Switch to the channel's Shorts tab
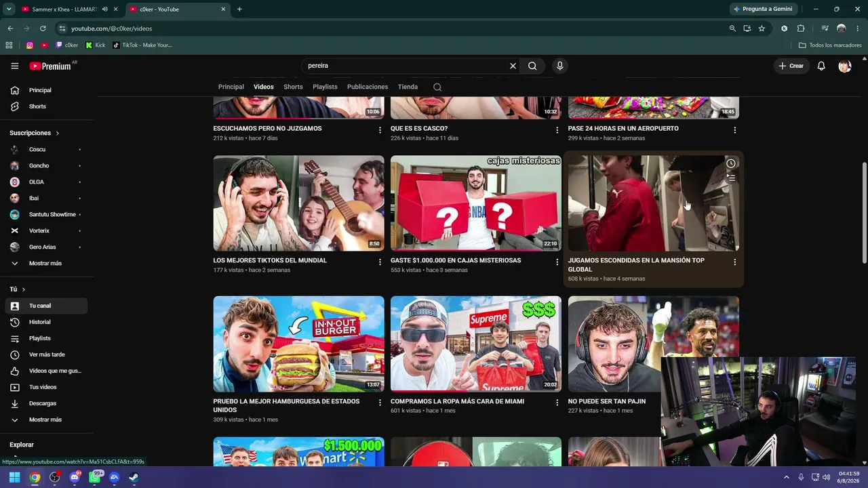Screen dimensions: 868x488 (293, 87)
